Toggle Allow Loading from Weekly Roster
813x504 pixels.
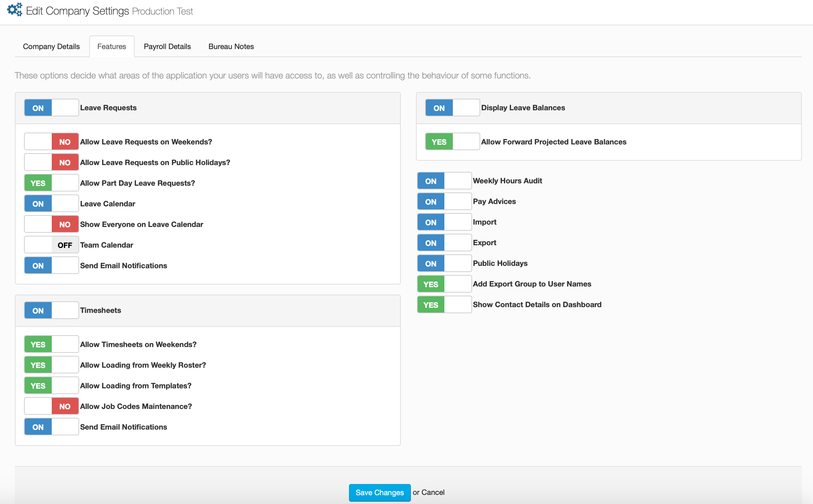51,365
